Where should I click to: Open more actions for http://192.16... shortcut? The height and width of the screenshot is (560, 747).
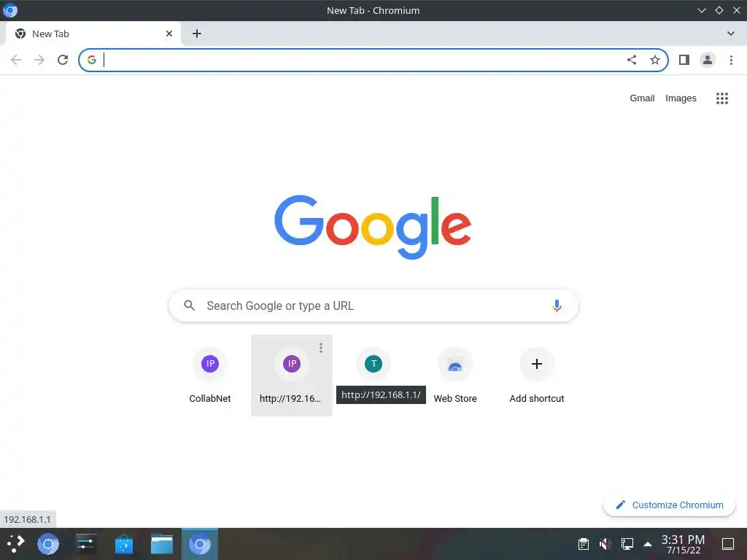[x=321, y=348]
